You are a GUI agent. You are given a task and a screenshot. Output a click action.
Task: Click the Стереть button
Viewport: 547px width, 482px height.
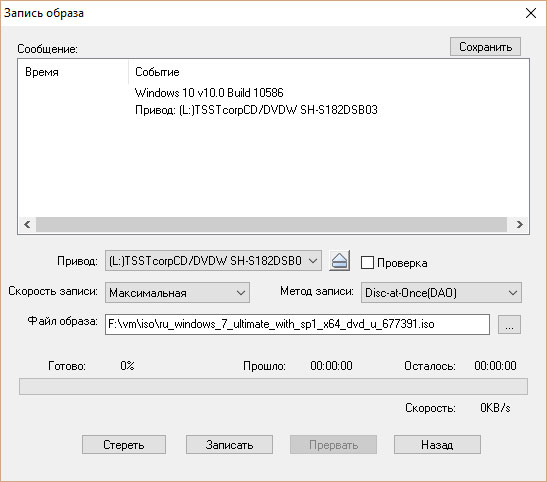coord(124,444)
